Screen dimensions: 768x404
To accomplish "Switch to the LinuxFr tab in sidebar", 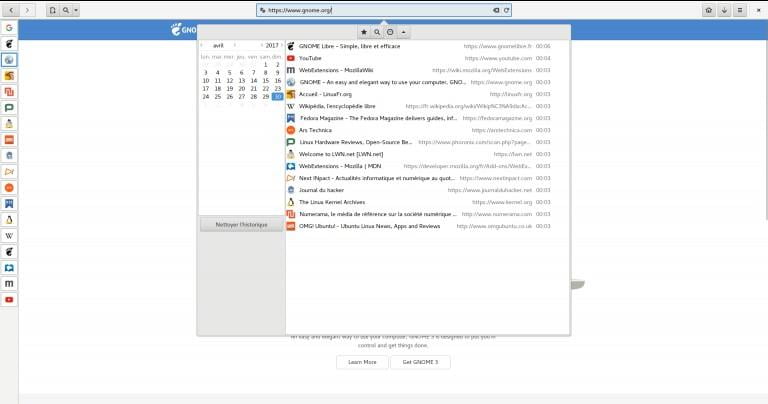I will coord(9,76).
